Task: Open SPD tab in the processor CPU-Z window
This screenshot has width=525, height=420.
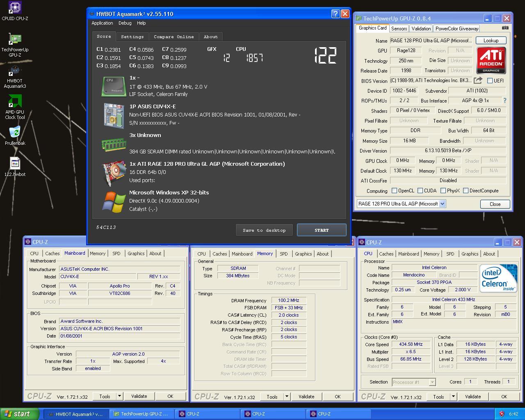Action: 450,254
